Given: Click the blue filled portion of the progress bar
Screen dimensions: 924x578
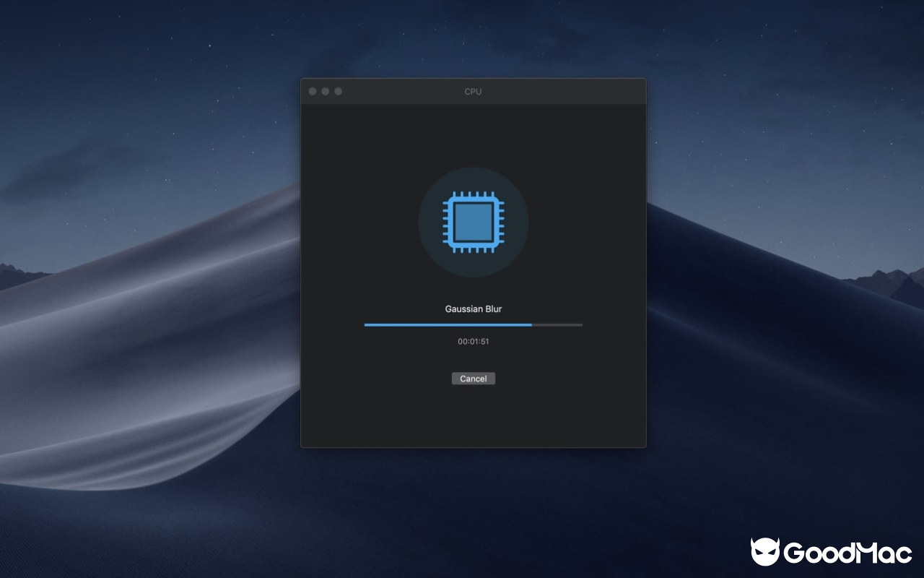Looking at the screenshot, I should [448, 324].
